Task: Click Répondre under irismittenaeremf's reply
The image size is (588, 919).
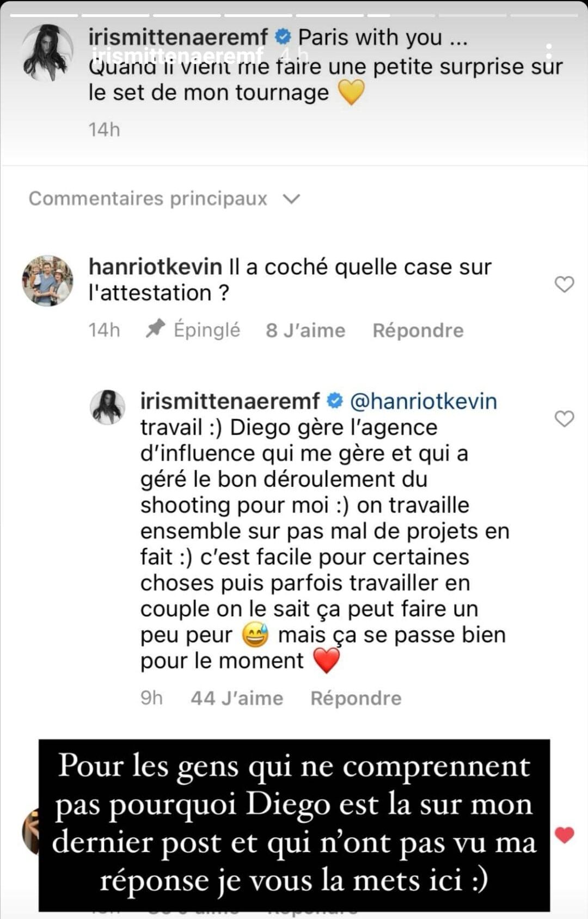Action: (356, 699)
